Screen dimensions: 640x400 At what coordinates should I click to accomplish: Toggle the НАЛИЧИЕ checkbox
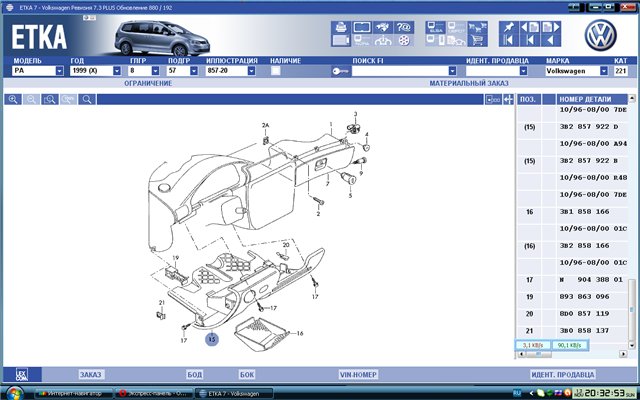[275, 72]
